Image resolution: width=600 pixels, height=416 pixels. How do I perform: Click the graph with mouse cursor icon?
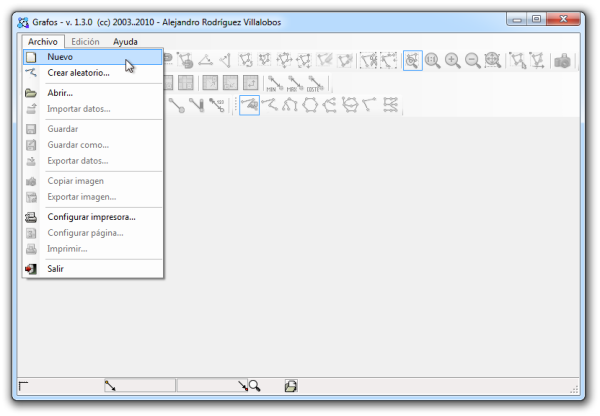(517, 60)
